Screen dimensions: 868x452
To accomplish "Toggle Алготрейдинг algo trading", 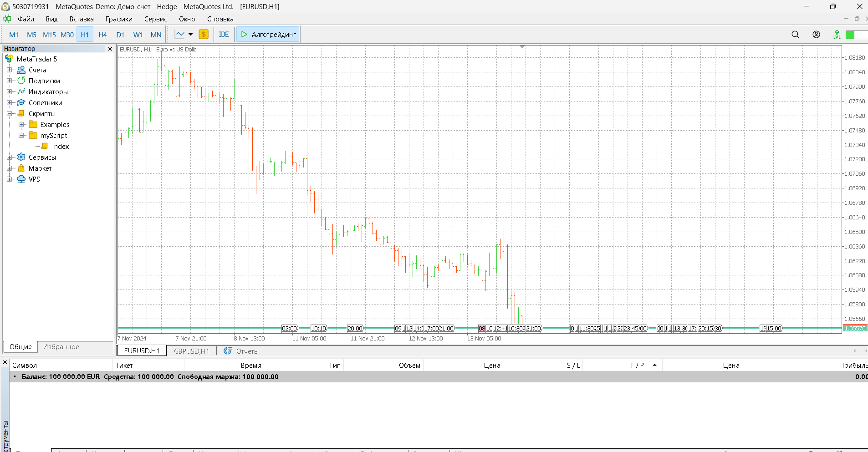I will coord(268,35).
